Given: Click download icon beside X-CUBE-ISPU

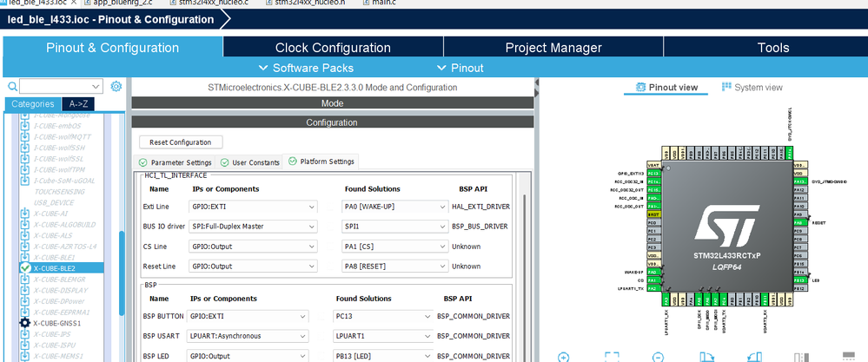Looking at the screenshot, I should pyautogui.click(x=25, y=345).
